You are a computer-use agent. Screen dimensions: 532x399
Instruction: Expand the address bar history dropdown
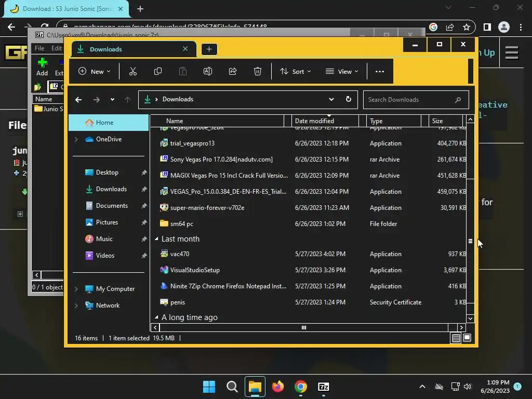pos(331,99)
